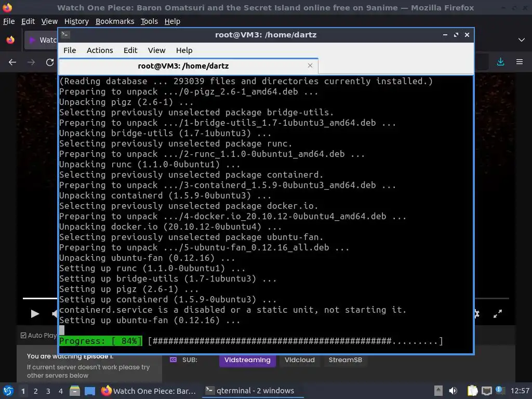Open the terminal File menu
This screenshot has width=532, height=399.
tap(70, 50)
